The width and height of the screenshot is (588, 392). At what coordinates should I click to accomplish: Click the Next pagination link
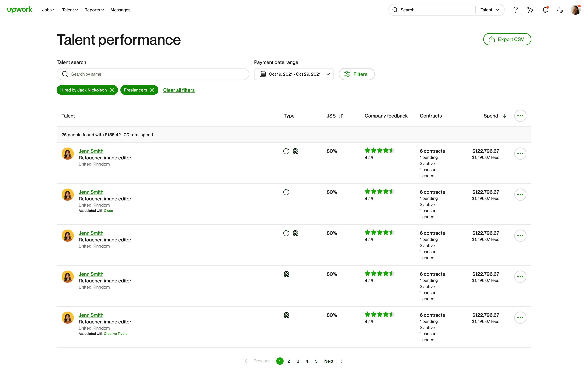click(328, 361)
